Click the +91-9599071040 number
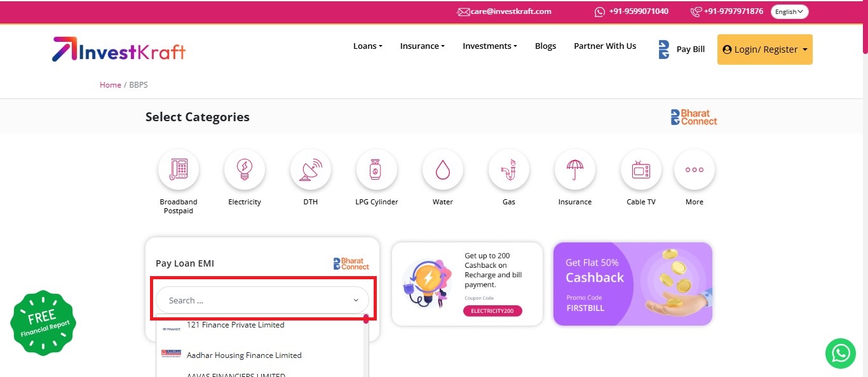This screenshot has width=868, height=377. point(639,11)
